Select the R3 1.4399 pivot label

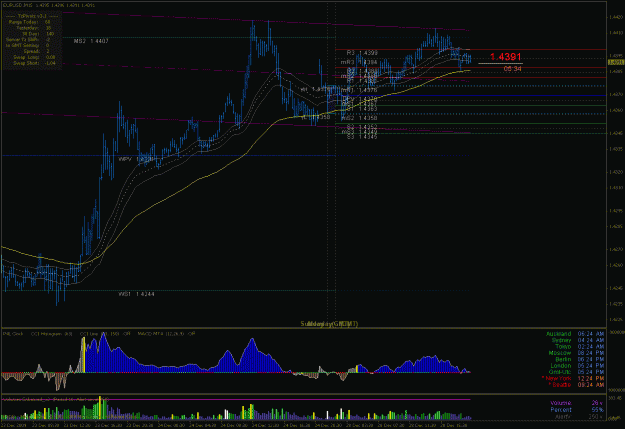362,53
